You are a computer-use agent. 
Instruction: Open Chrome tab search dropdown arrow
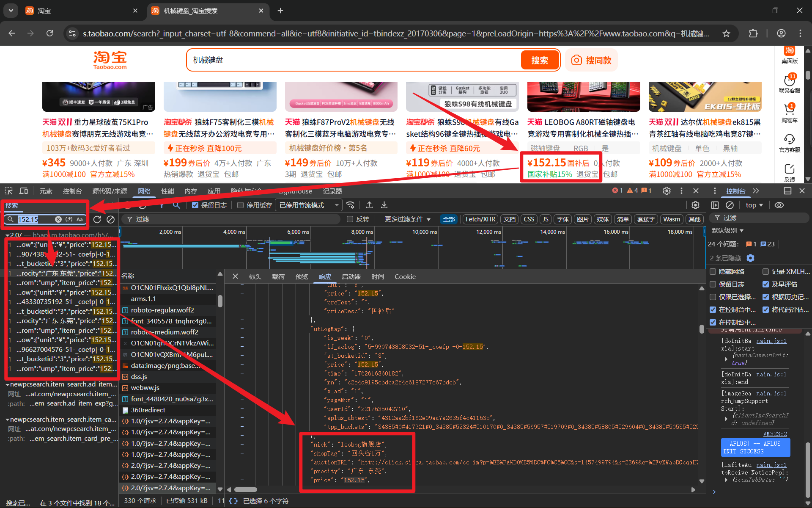pyautogui.click(x=11, y=11)
